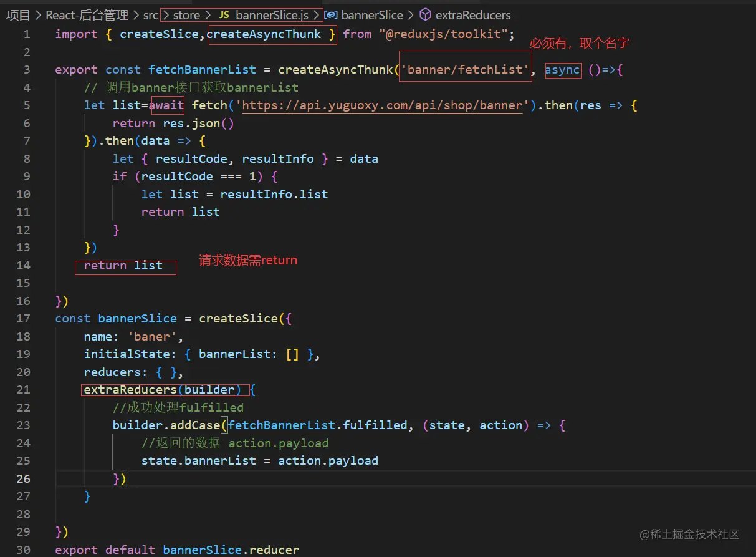Image resolution: width=756 pixels, height=557 pixels.
Task: Click the 成功处理fulfilled comment
Action: coord(178,407)
